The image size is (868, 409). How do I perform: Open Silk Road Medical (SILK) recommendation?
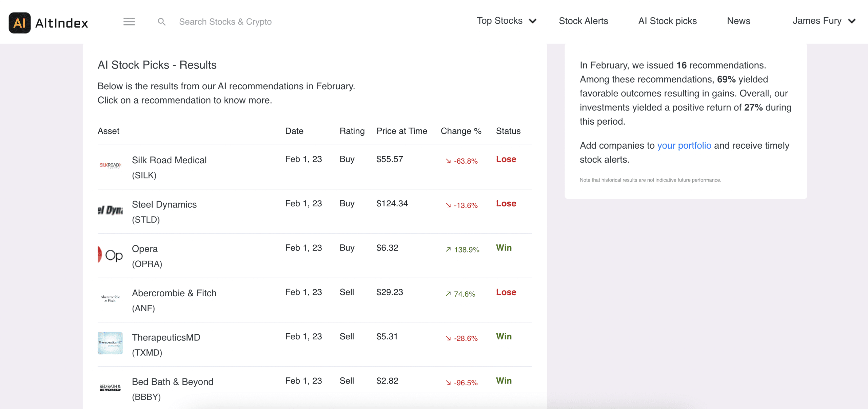(x=315, y=167)
